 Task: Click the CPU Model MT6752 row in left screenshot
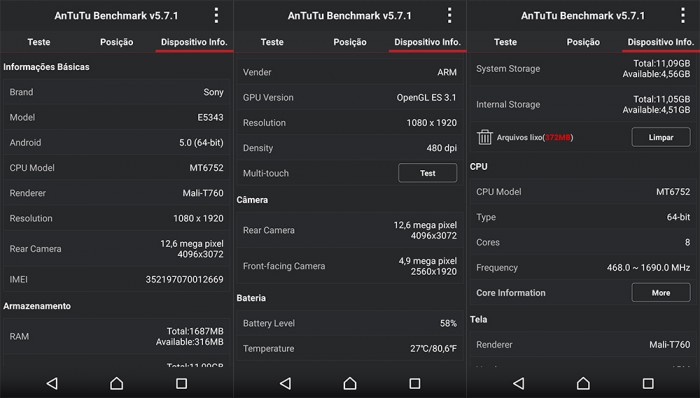[117, 168]
